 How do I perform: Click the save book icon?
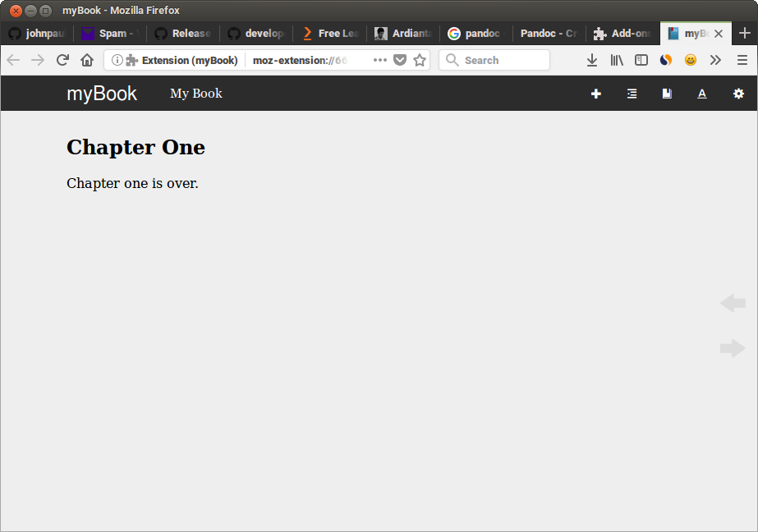point(667,94)
